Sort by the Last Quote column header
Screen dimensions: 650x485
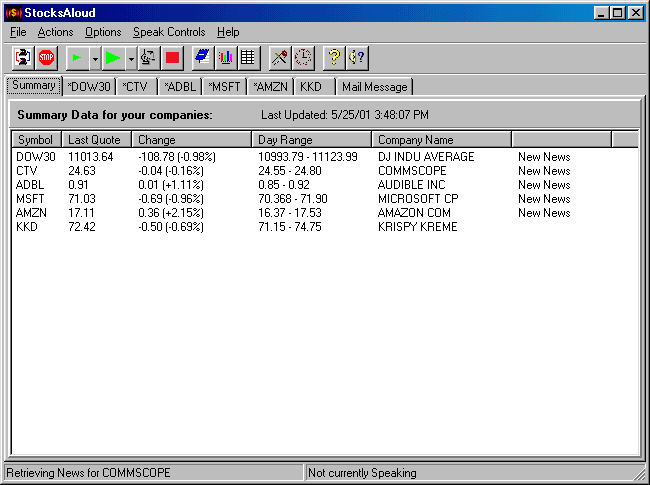[97, 140]
